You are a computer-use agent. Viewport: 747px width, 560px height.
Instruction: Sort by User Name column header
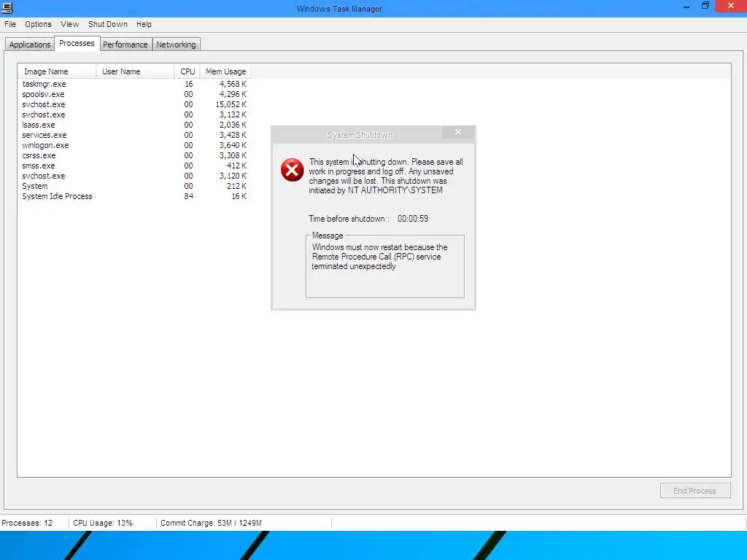pos(135,71)
